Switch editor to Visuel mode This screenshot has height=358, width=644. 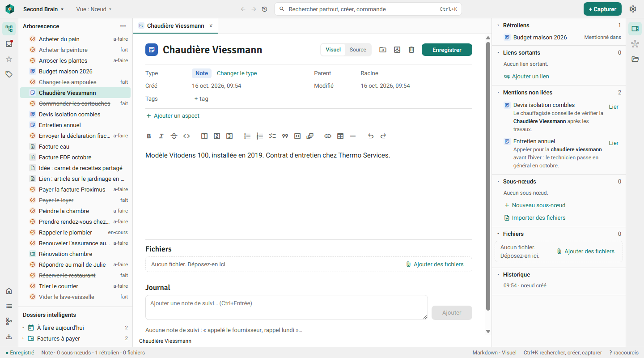pos(333,50)
